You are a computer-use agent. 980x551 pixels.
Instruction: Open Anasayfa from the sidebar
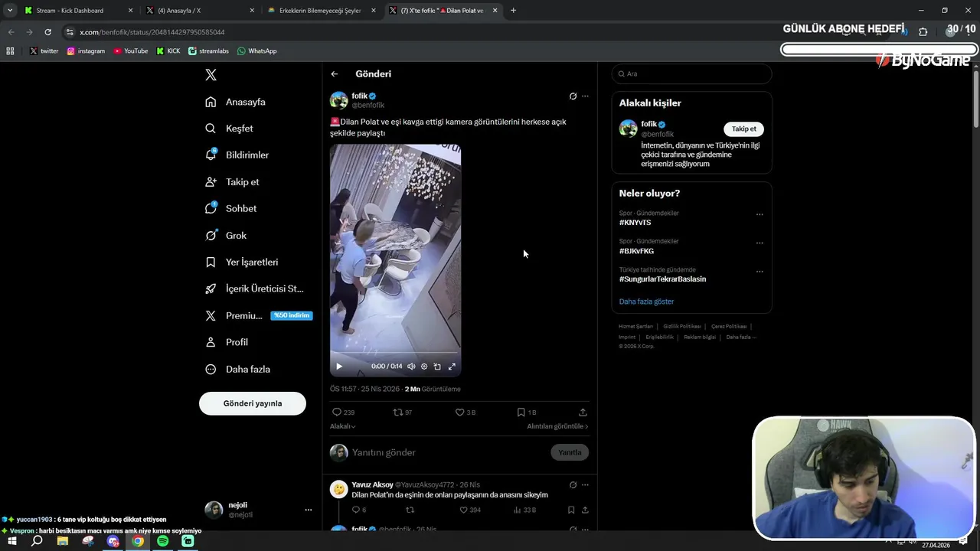click(x=236, y=102)
